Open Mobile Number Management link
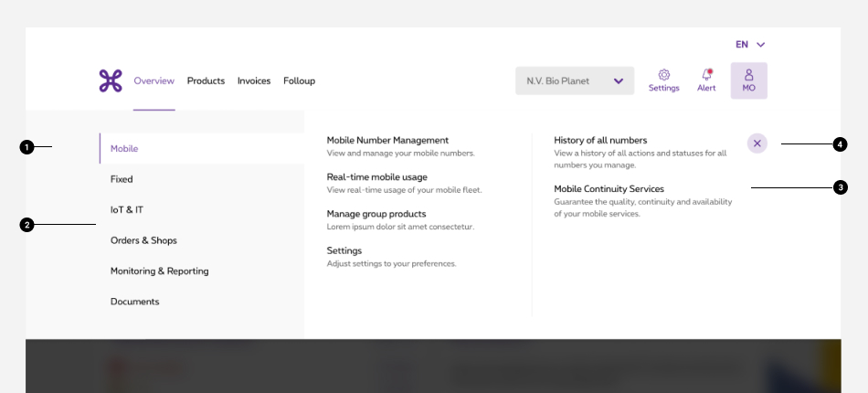 pos(387,140)
